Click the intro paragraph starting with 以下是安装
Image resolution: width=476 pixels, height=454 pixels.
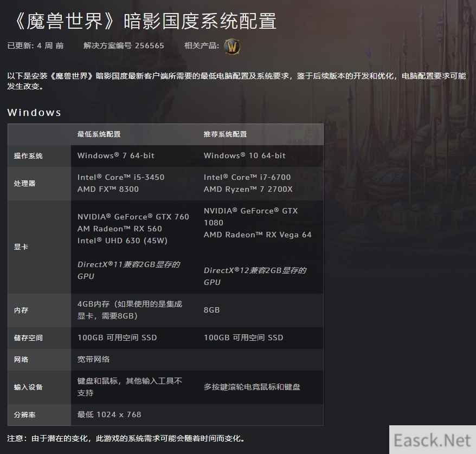237,81
